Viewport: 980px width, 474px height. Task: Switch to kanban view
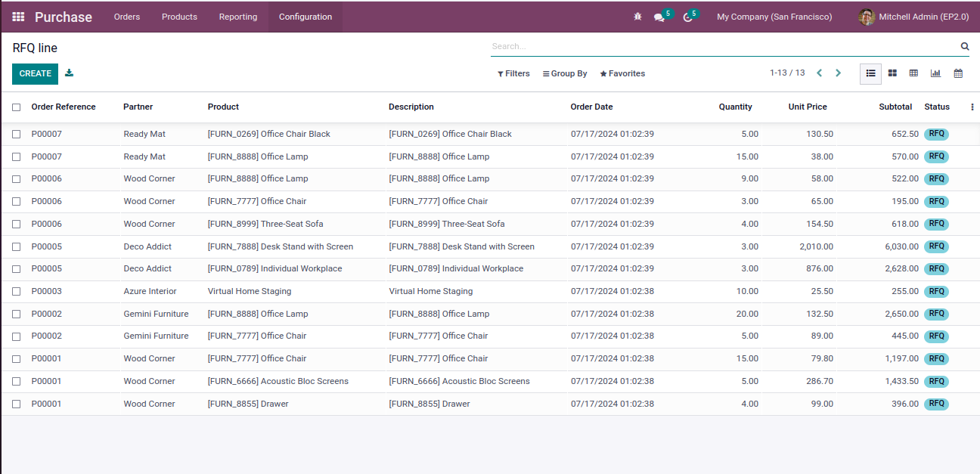[892, 73]
